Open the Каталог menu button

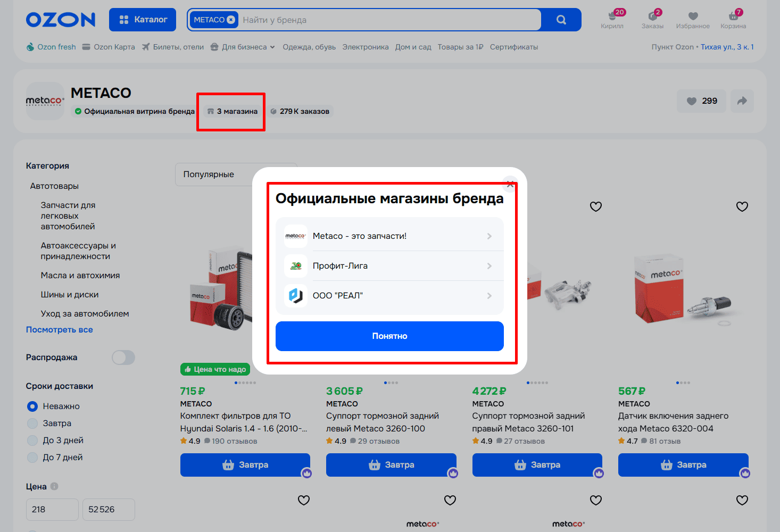point(143,20)
